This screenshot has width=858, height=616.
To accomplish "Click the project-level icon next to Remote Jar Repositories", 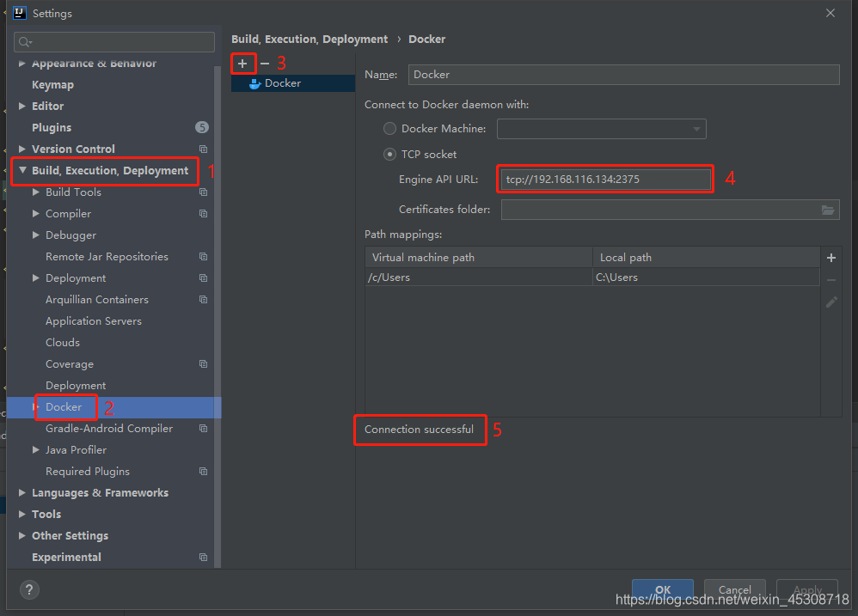I will (x=203, y=257).
